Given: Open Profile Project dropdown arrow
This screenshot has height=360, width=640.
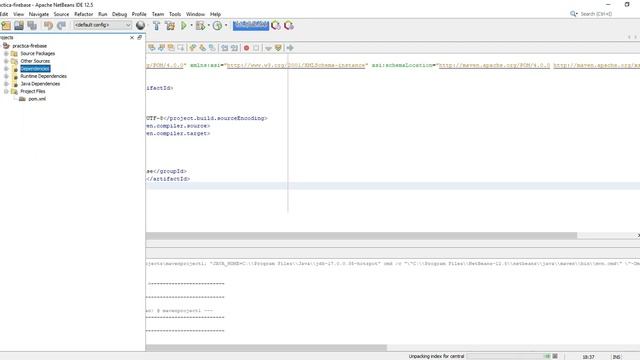Looking at the screenshot, I should pos(226,25).
